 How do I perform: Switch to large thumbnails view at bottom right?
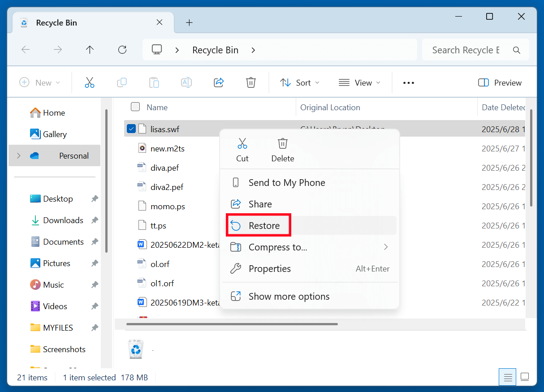[524, 377]
